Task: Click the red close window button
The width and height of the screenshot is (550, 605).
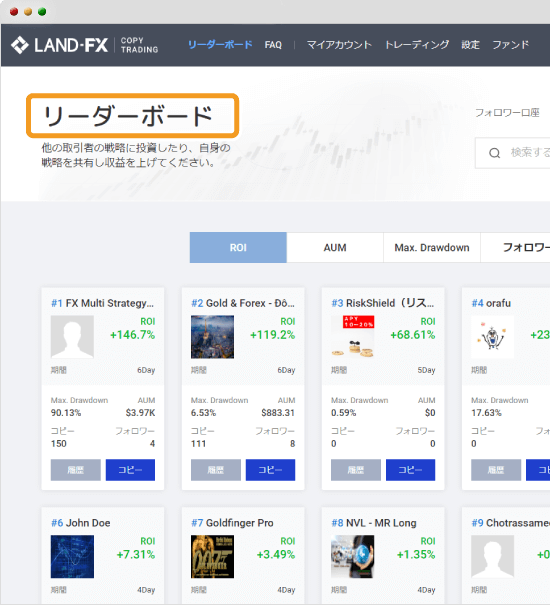Action: pyautogui.click(x=14, y=12)
